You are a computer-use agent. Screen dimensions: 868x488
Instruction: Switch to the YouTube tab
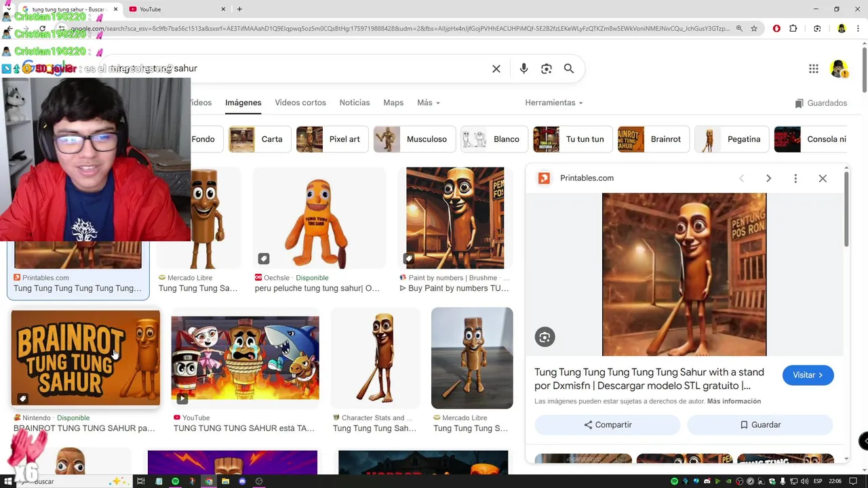click(x=176, y=9)
